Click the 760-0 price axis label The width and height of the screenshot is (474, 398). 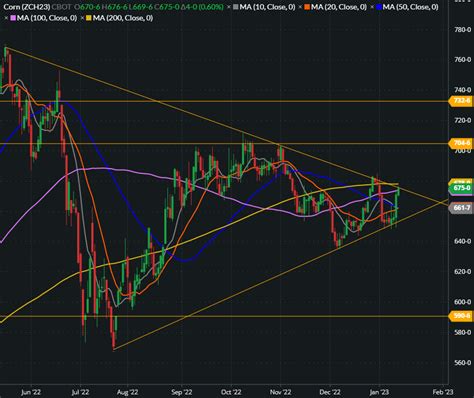click(x=463, y=60)
